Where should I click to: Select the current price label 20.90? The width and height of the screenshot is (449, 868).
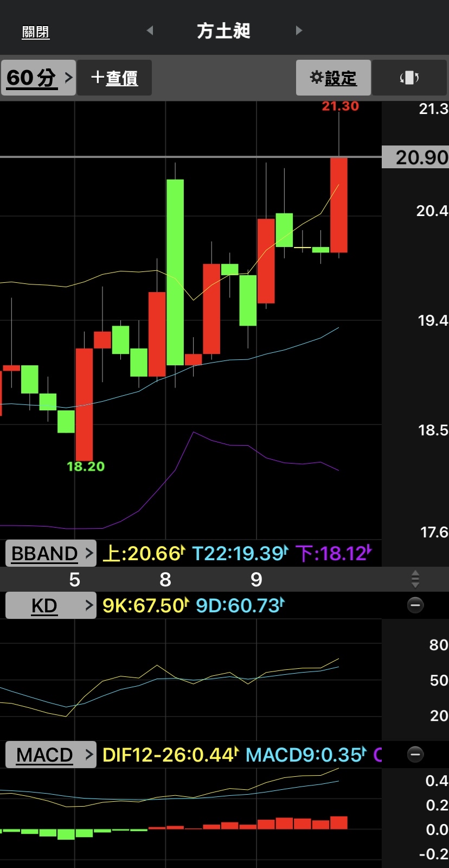[416, 157]
